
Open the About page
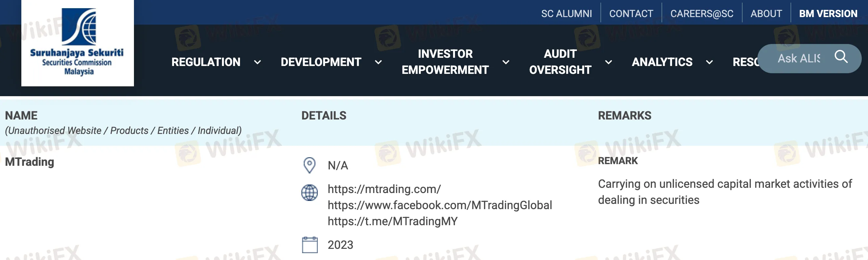(766, 13)
